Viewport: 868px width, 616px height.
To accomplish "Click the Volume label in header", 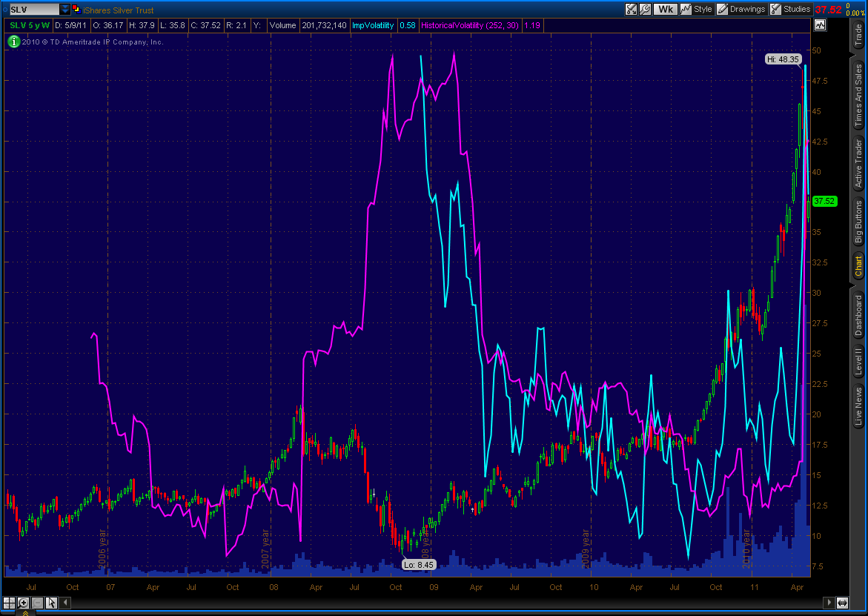I will pos(283,25).
